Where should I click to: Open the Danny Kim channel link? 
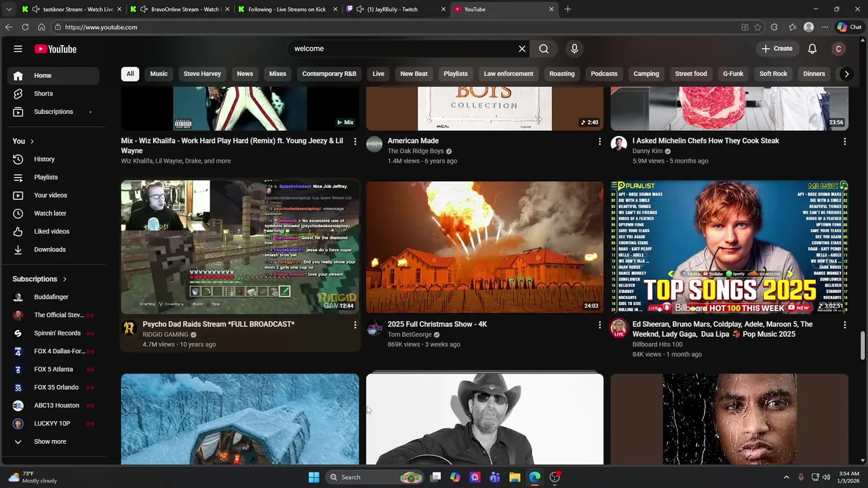pyautogui.click(x=648, y=151)
